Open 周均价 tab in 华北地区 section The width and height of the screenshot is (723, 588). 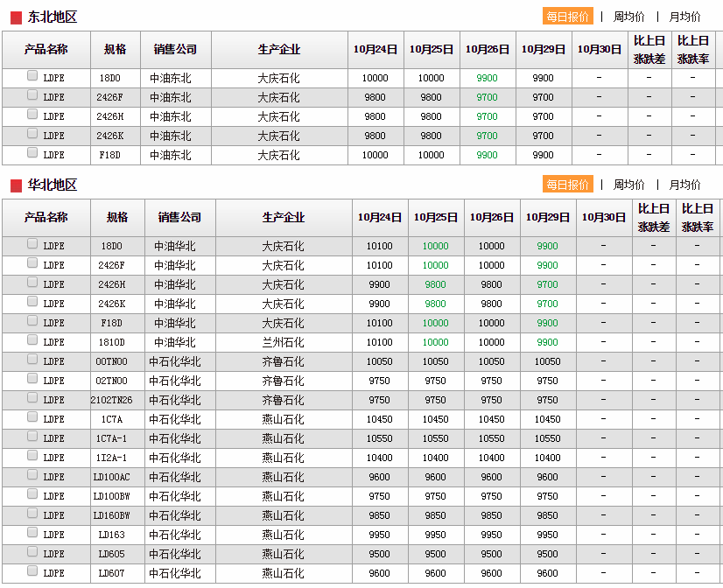pyautogui.click(x=628, y=185)
